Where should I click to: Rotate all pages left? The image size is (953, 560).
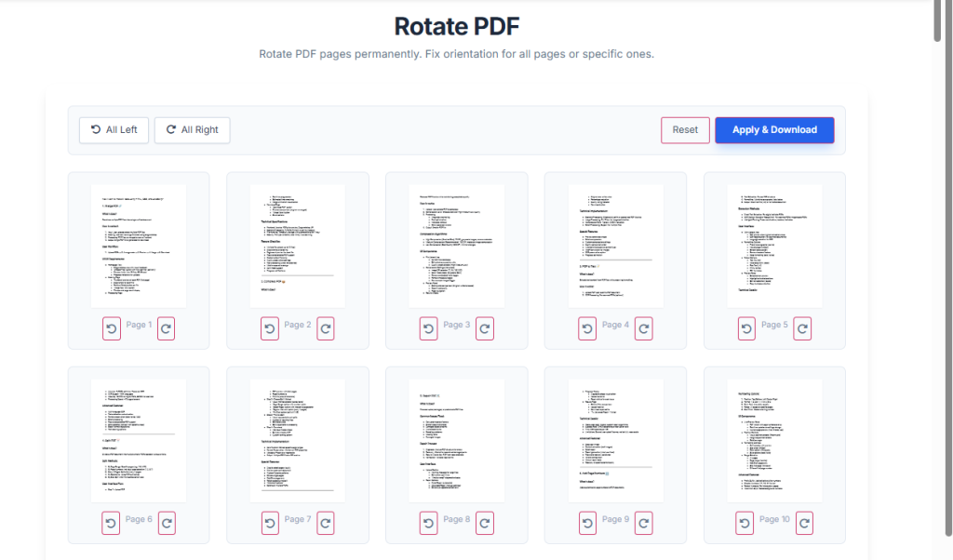[114, 129]
